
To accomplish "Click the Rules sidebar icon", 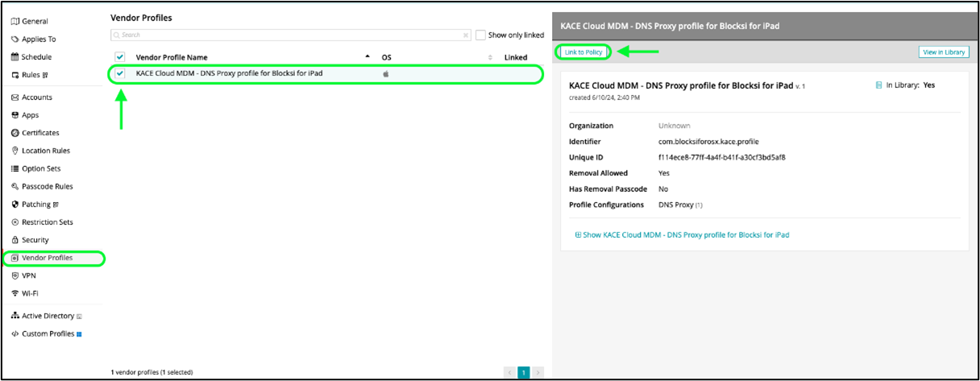I will click(15, 75).
